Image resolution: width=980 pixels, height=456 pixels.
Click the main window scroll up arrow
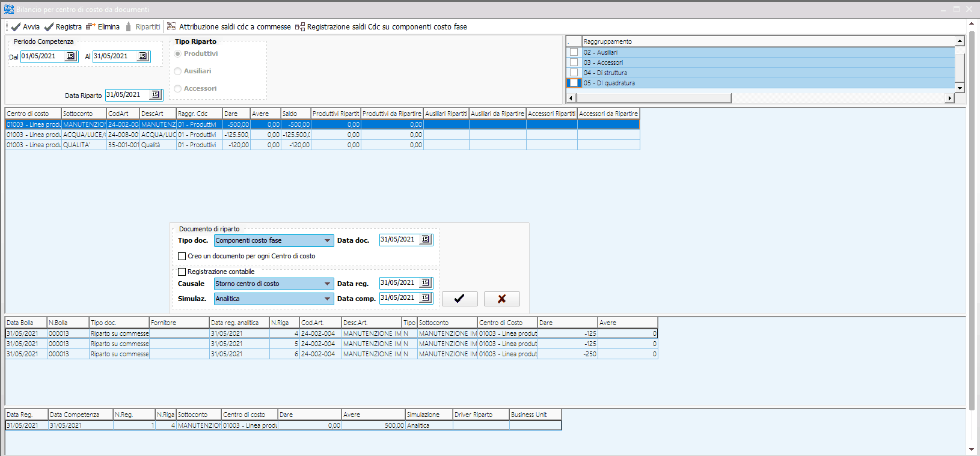[972, 23]
